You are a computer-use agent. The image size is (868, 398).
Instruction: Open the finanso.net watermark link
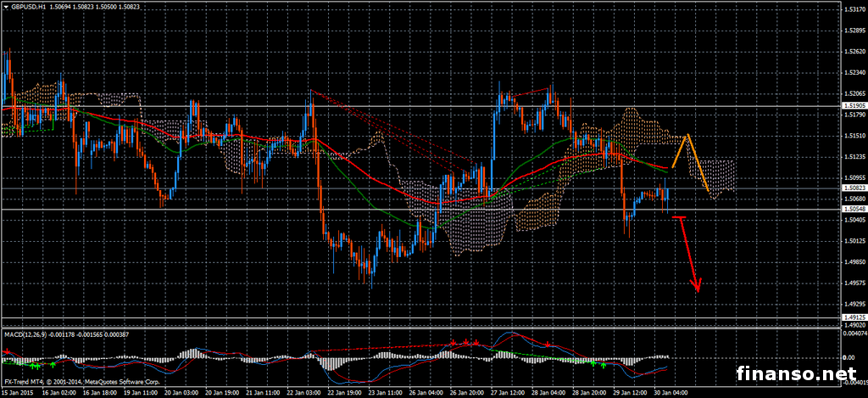pyautogui.click(x=796, y=372)
